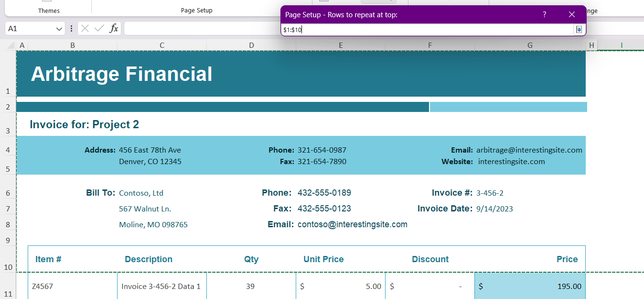The height and width of the screenshot is (299, 644).
Task: Select column B header
Action: pos(73,45)
